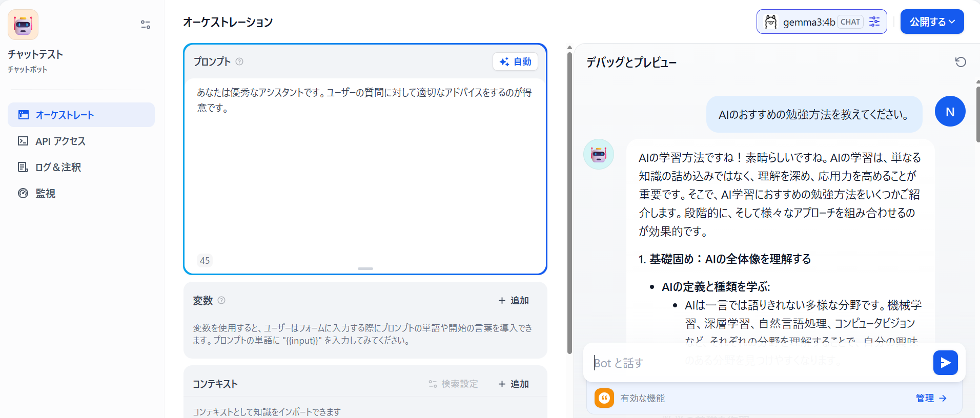Click the 自動 prompt generation button
Image resolution: width=980 pixels, height=418 pixels.
click(515, 61)
